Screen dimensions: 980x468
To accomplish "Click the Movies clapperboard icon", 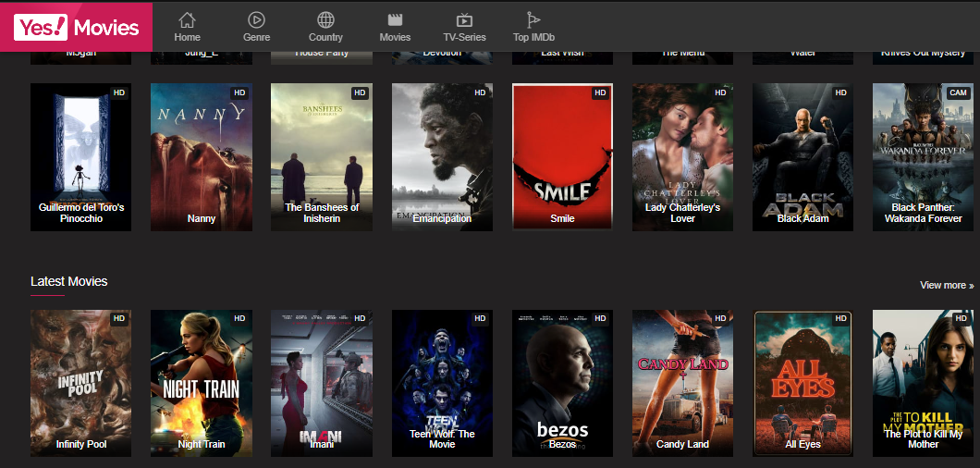I will click(x=395, y=20).
